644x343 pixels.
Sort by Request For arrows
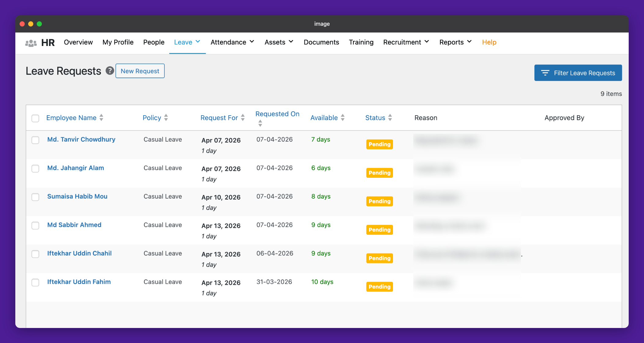click(243, 118)
